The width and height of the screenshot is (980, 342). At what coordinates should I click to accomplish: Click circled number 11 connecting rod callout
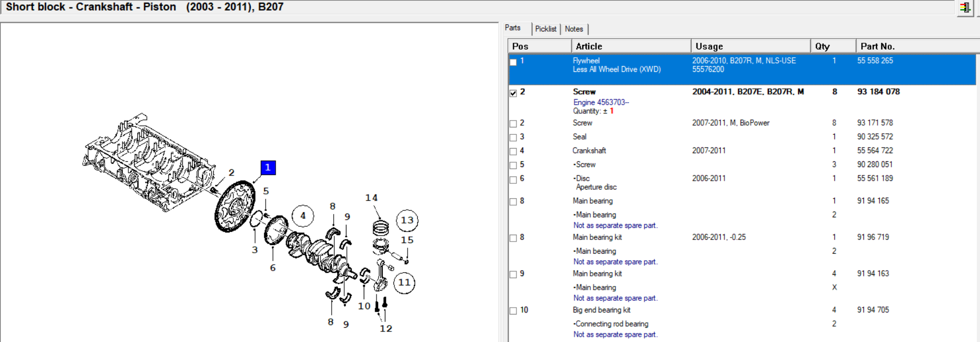(404, 282)
